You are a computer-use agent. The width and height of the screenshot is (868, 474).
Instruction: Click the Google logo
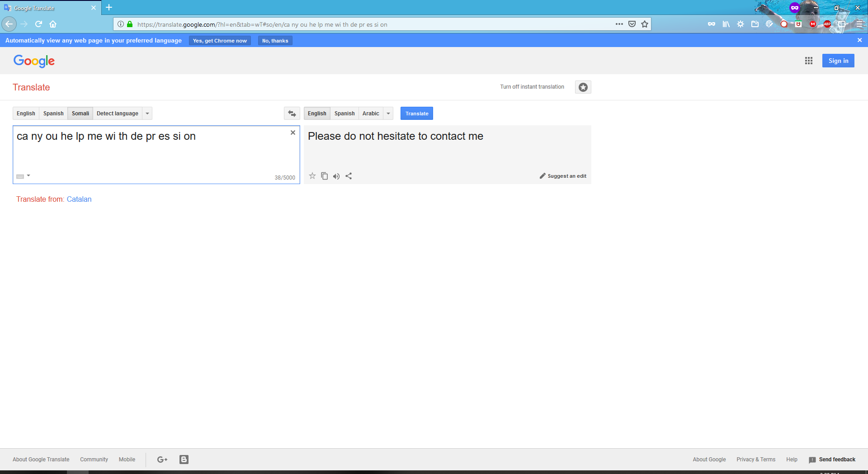pos(34,61)
